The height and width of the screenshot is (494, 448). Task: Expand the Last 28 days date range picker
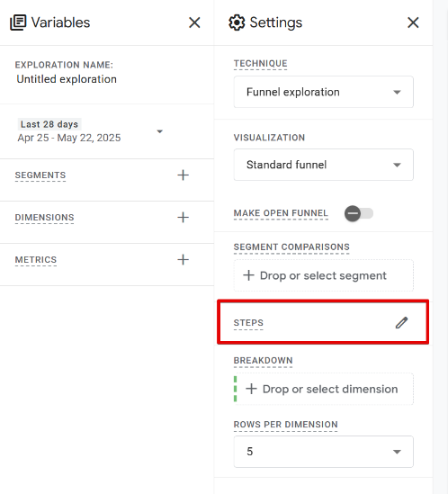(91, 131)
